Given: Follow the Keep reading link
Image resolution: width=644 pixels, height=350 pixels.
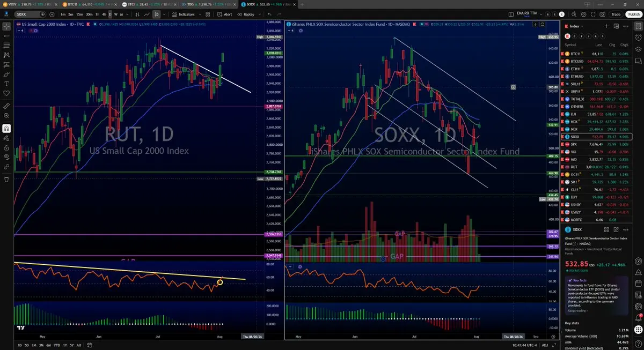Looking at the screenshot, I should pos(577,310).
